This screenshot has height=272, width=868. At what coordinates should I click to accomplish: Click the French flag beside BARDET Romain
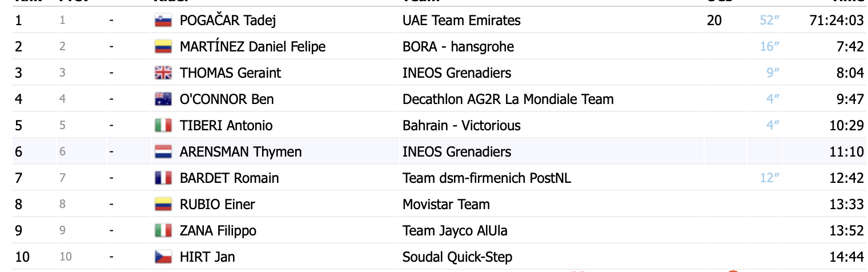click(163, 178)
